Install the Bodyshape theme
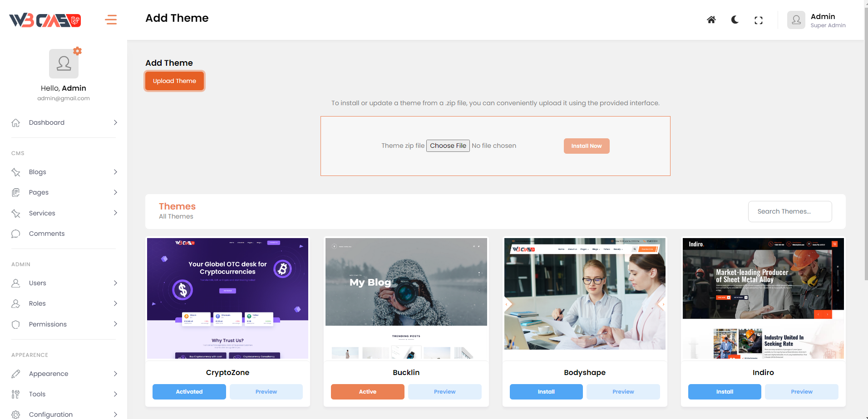 [546, 392]
